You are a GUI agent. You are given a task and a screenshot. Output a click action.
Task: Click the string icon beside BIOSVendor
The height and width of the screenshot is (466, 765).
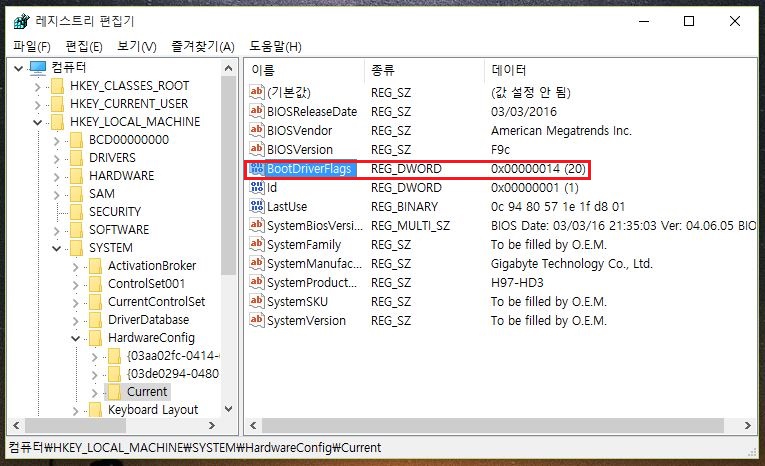click(257, 130)
